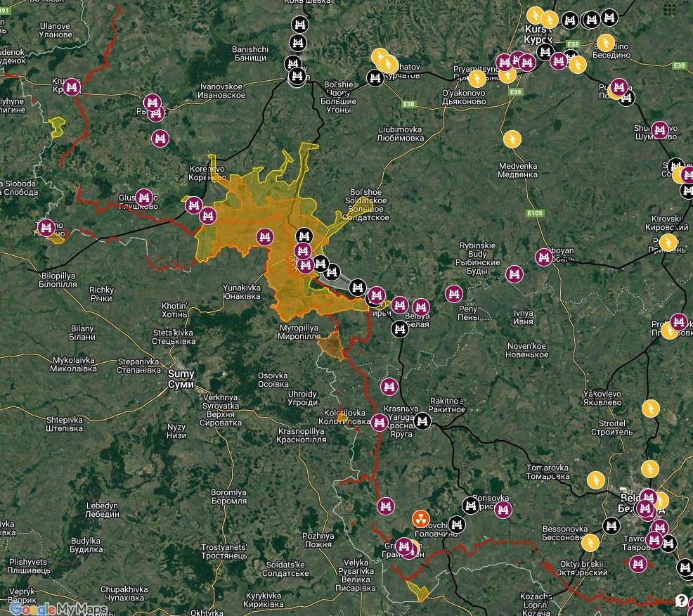Click black bridge marker below Belaya label

[399, 329]
